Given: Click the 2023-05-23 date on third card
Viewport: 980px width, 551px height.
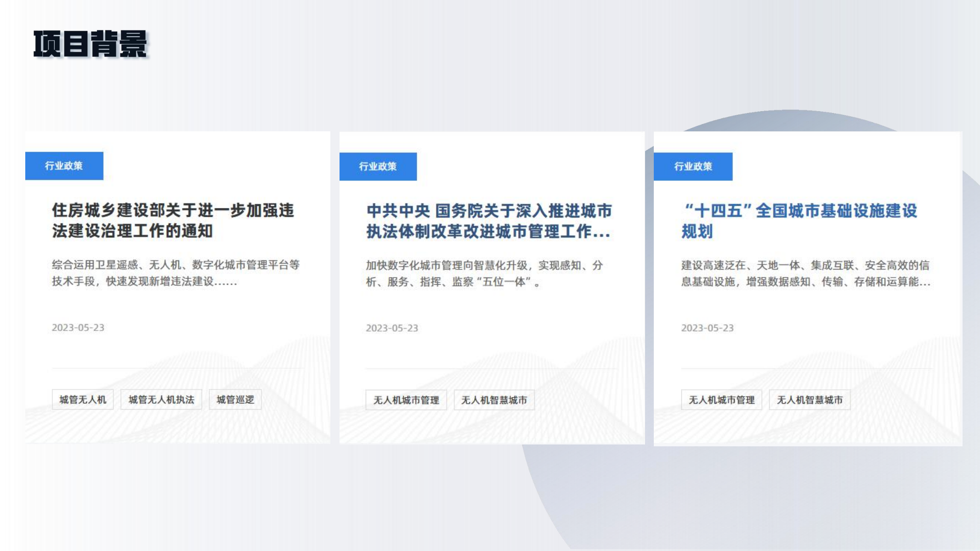Looking at the screenshot, I should pos(707,328).
